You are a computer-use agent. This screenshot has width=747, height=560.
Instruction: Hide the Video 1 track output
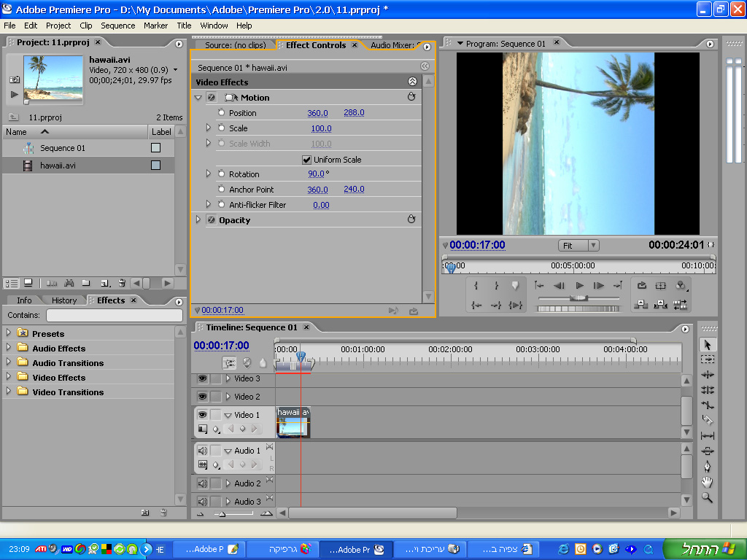[x=202, y=415]
